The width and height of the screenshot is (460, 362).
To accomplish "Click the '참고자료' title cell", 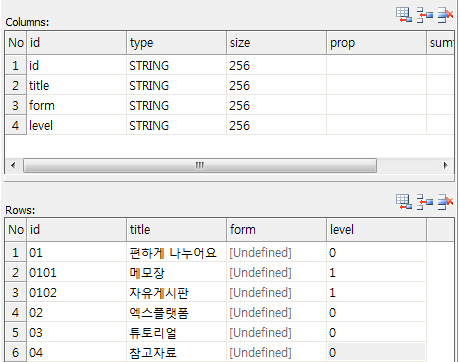I will coord(176,352).
